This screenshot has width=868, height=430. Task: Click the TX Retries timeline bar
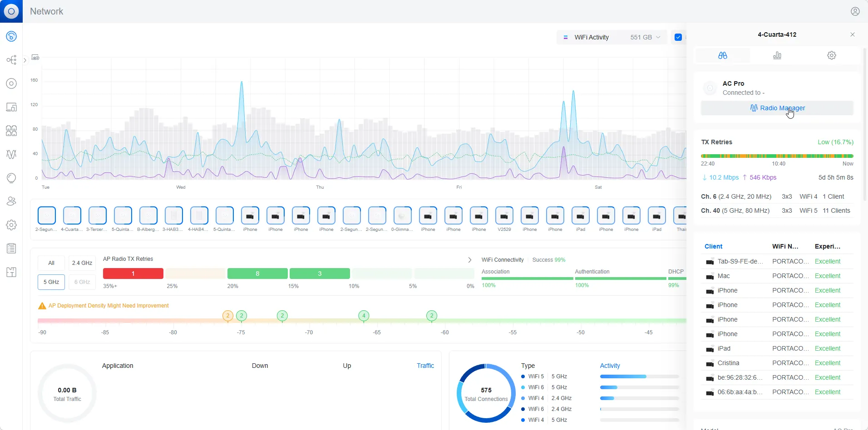[777, 156]
